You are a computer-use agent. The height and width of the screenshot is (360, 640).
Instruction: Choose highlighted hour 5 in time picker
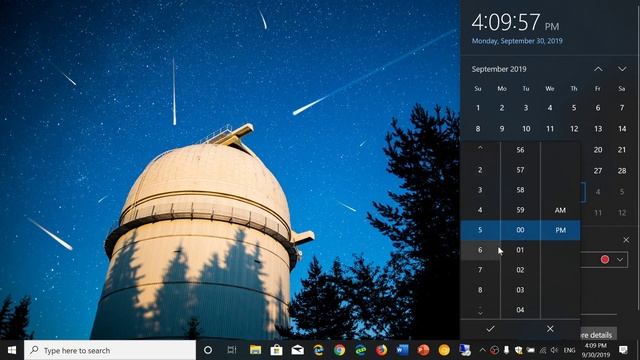(480, 230)
